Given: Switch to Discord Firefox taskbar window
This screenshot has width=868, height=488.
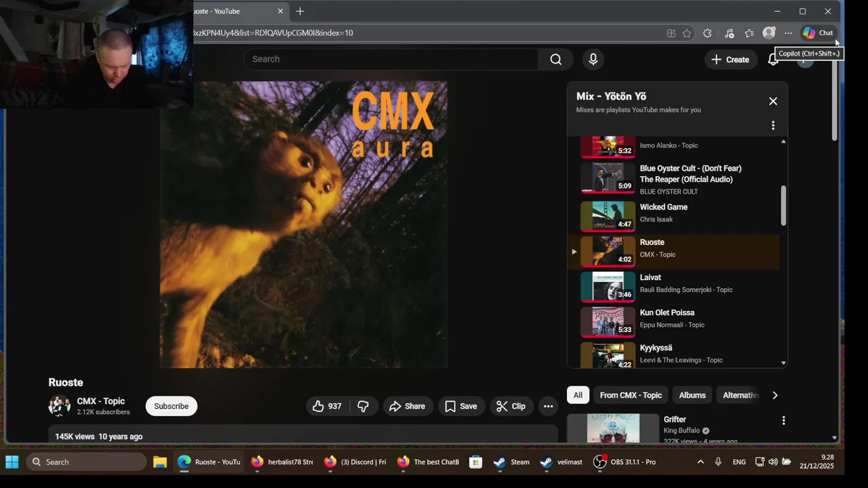Looking at the screenshot, I should click(x=355, y=462).
